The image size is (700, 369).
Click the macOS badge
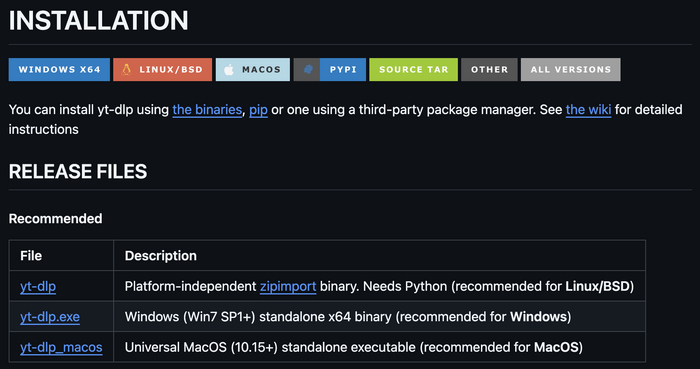(x=253, y=70)
